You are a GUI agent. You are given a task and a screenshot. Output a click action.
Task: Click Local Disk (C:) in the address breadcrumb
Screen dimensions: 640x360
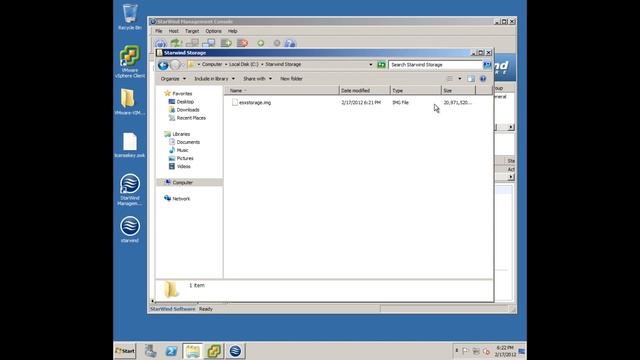tap(244, 64)
